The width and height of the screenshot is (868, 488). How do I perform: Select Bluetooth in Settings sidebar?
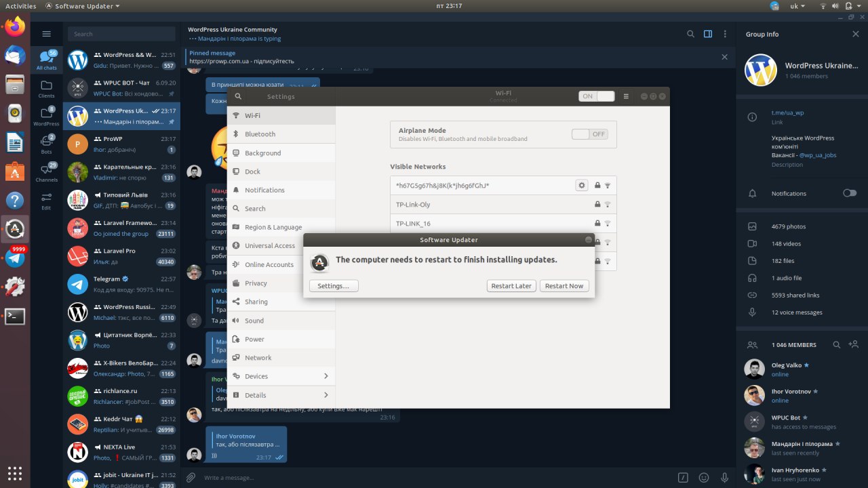click(x=281, y=134)
